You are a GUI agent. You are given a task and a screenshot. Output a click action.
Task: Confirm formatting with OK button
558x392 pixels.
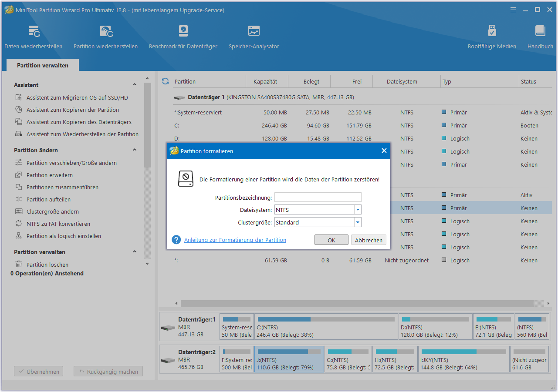coord(331,240)
